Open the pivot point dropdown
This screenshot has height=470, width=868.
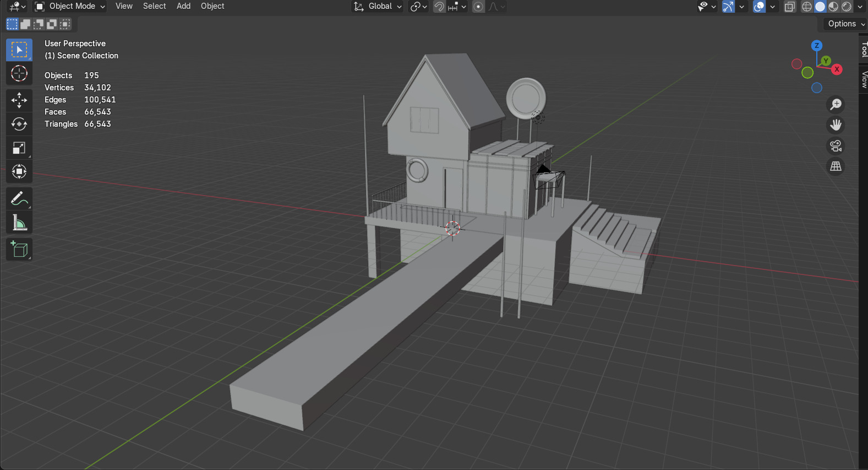[x=419, y=7]
